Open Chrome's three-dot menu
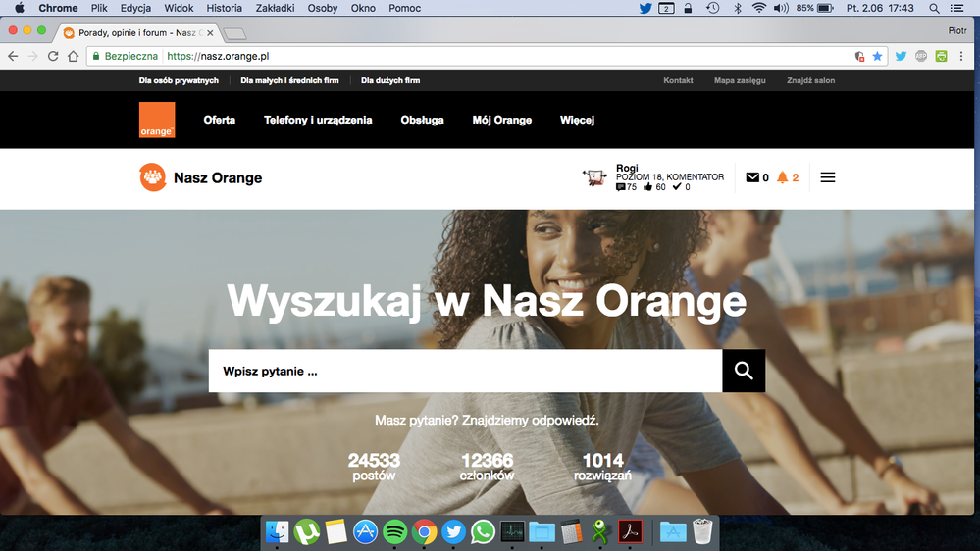The width and height of the screenshot is (980, 551). click(x=961, y=56)
